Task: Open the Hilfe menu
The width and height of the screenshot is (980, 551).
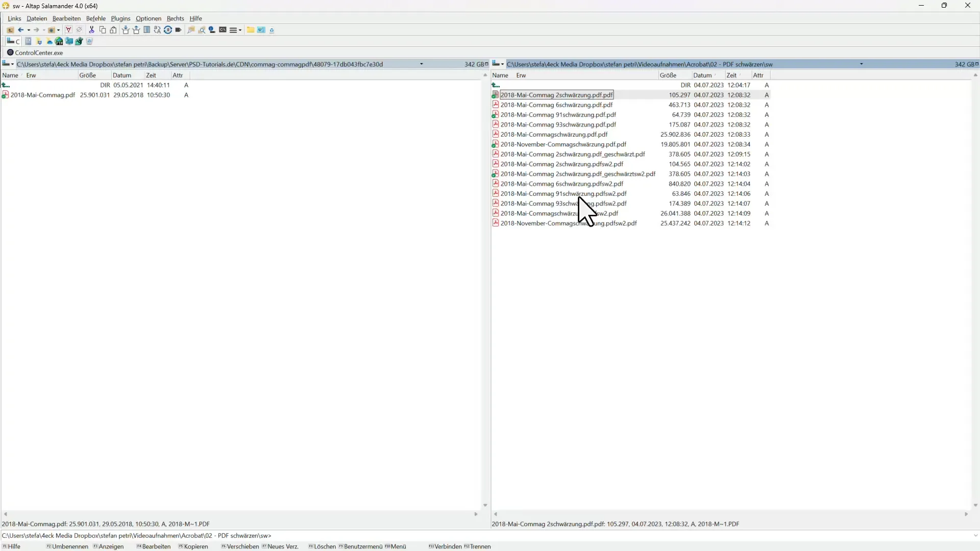Action: pyautogui.click(x=196, y=18)
